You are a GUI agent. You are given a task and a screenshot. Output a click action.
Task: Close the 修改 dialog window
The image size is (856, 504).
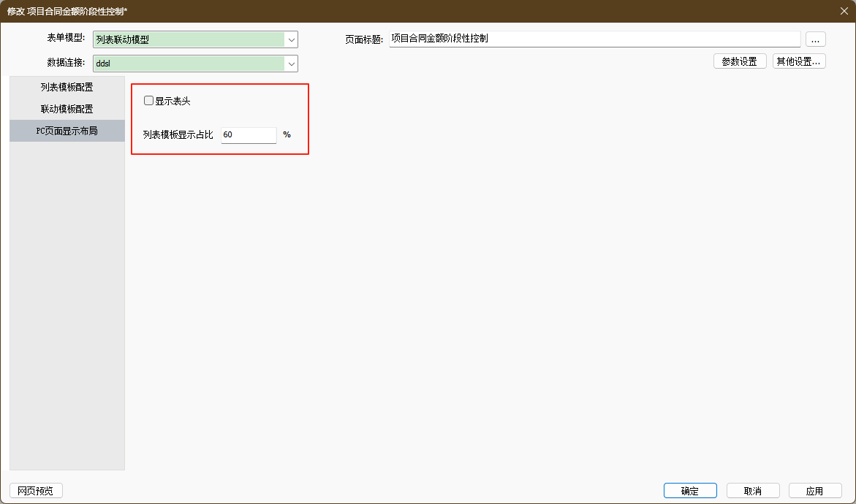pyautogui.click(x=844, y=11)
